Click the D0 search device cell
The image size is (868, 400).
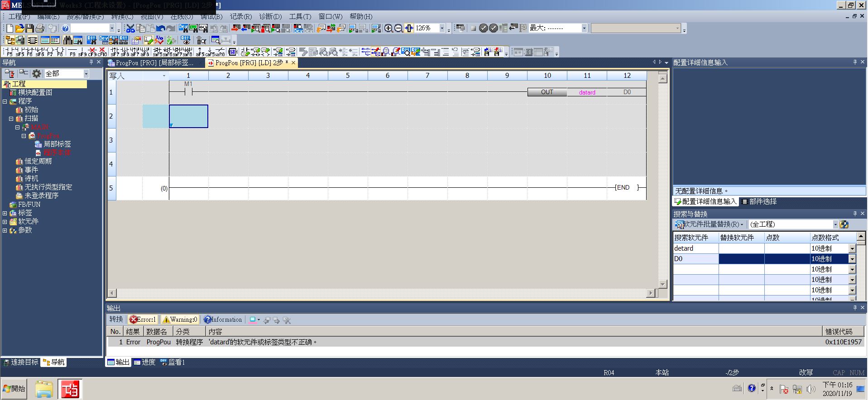pyautogui.click(x=695, y=259)
